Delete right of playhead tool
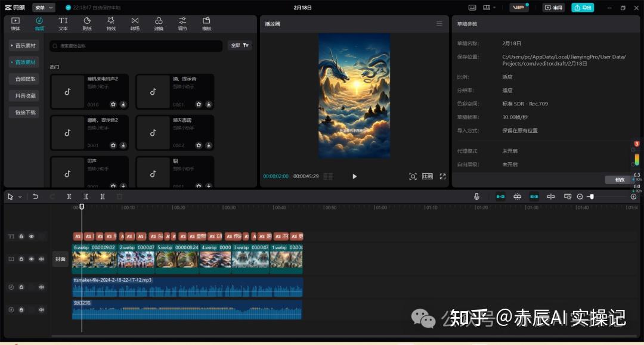Image resolution: width=644 pixels, height=345 pixels. pyautogui.click(x=103, y=197)
